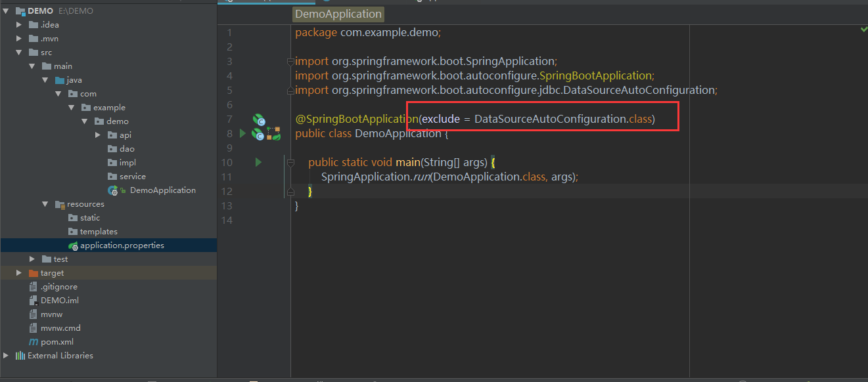
Task: Collapse the import statements with folding arrow
Action: click(x=290, y=61)
